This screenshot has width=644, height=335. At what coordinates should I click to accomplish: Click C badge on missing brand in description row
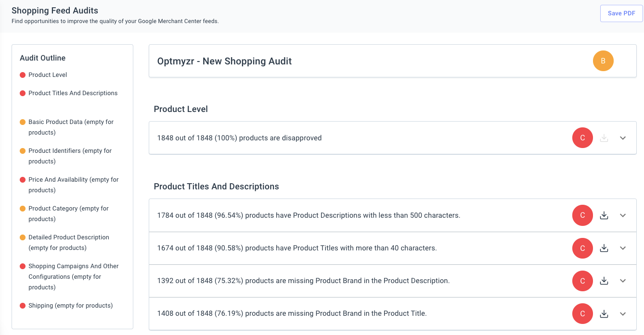pos(582,281)
